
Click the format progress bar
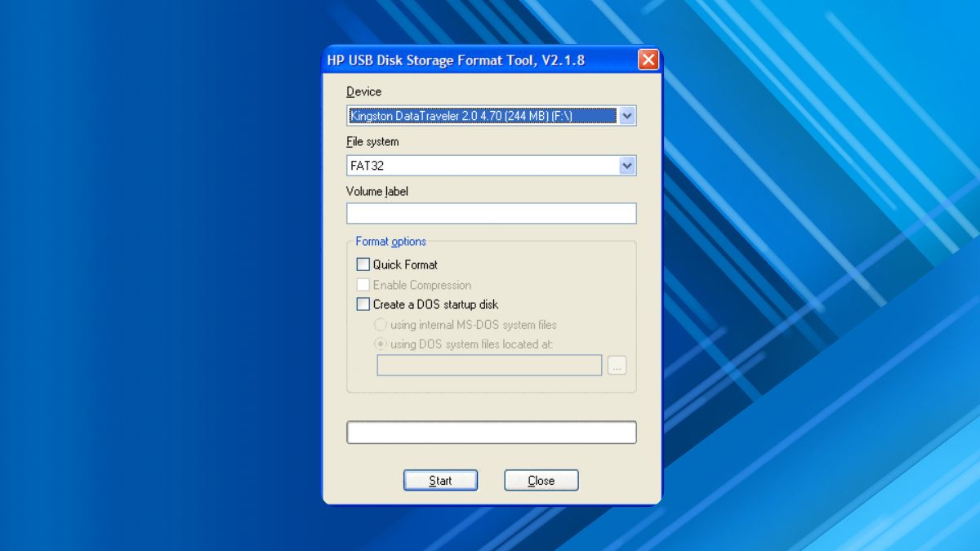pos(491,433)
